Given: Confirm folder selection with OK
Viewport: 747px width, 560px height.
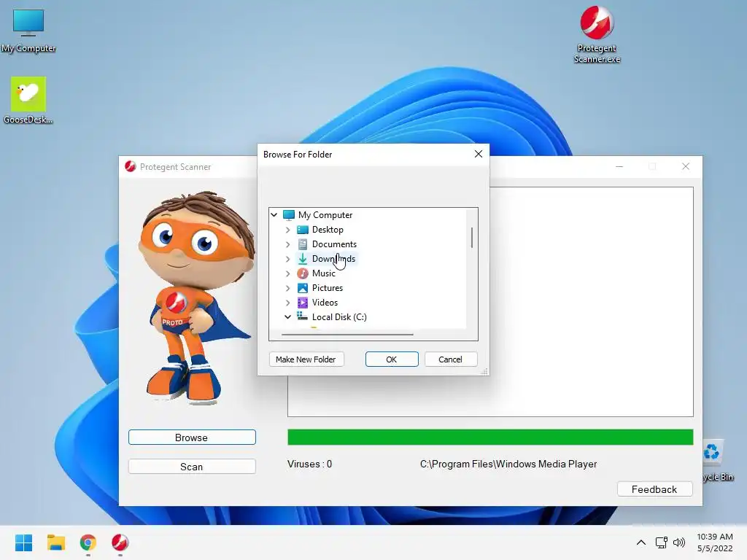Looking at the screenshot, I should (392, 359).
